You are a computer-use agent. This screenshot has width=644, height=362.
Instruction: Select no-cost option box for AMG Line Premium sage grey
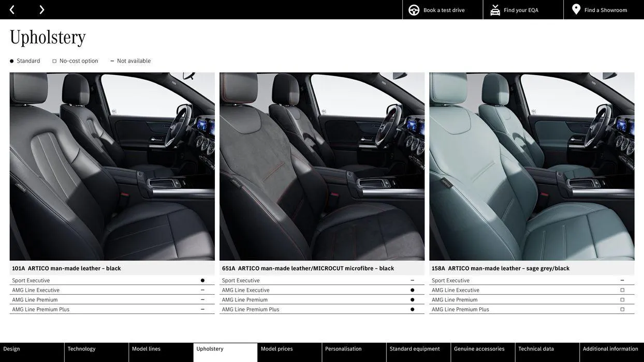pyautogui.click(x=622, y=300)
